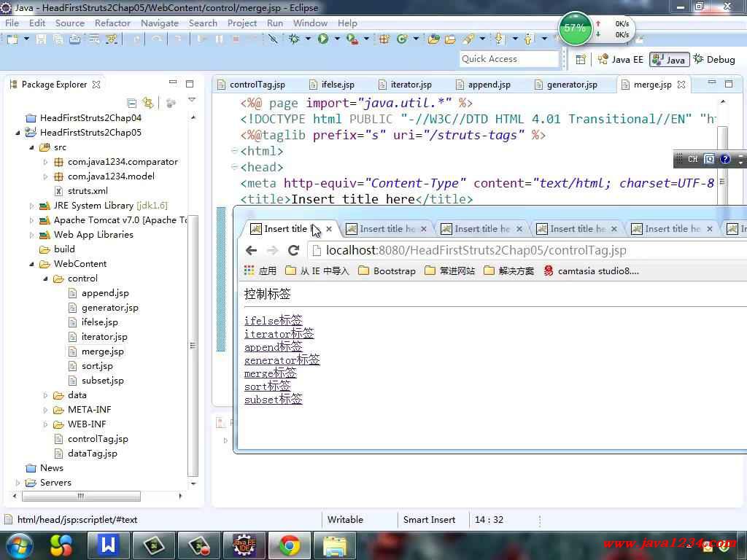Open the subset标签 link
The image size is (747, 560).
coord(273,399)
